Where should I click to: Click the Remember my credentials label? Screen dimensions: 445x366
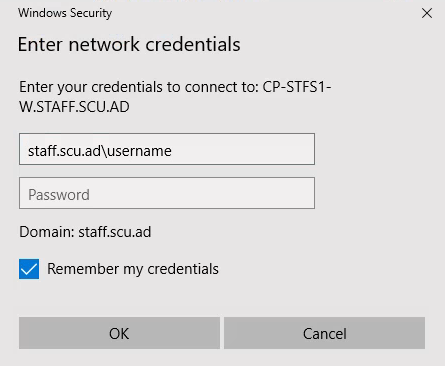[133, 269]
